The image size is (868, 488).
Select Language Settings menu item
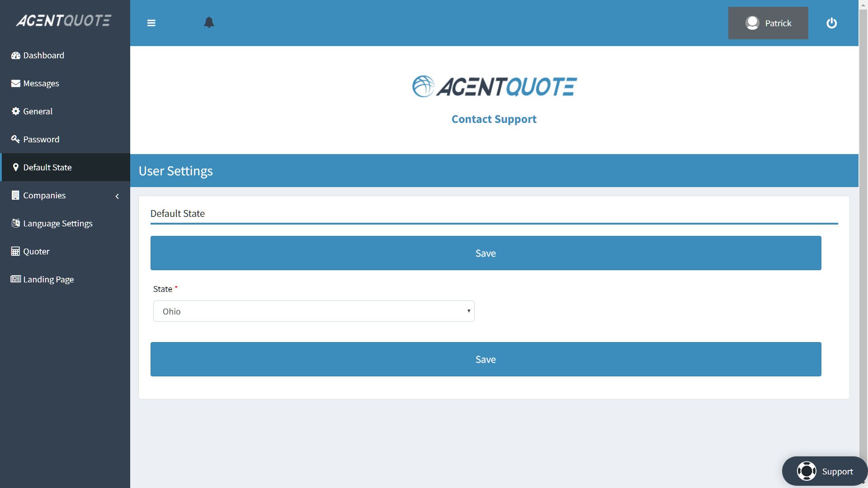click(65, 224)
